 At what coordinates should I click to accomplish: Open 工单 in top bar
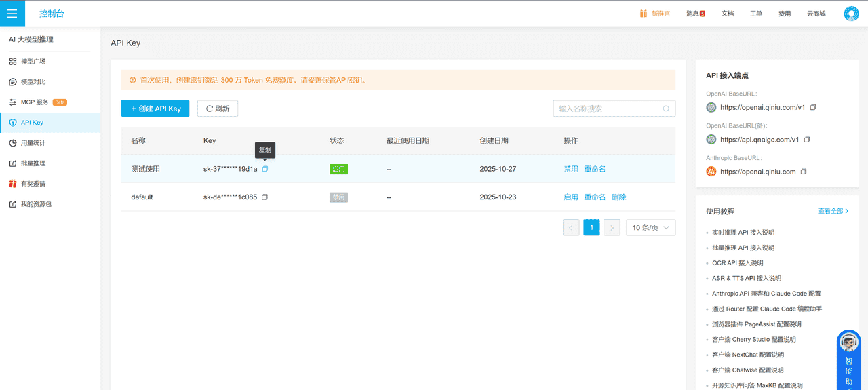pyautogui.click(x=756, y=14)
